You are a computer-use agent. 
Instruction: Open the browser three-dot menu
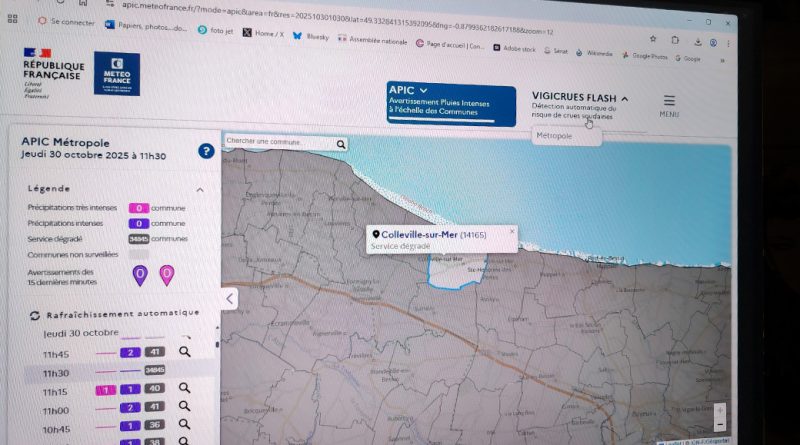pos(729,44)
